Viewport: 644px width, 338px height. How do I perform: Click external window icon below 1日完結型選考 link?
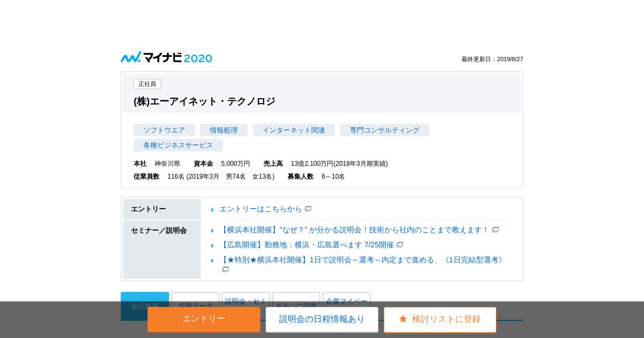tap(225, 269)
